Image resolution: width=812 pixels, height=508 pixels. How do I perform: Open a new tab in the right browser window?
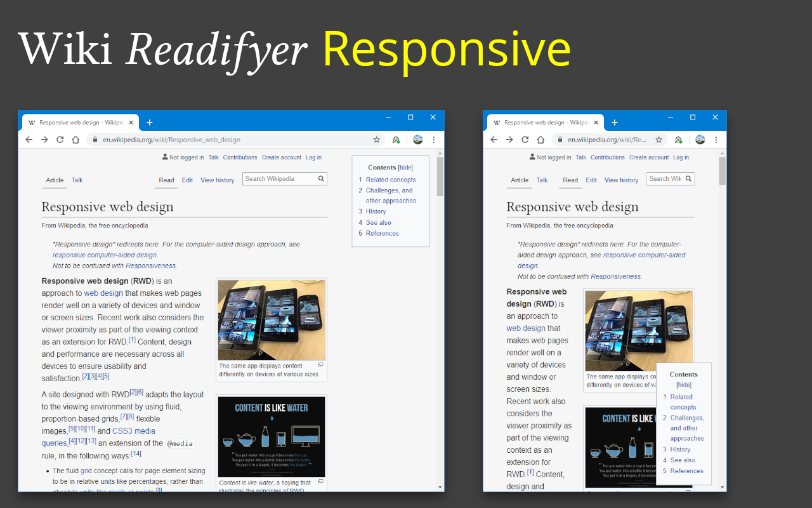tap(615, 123)
